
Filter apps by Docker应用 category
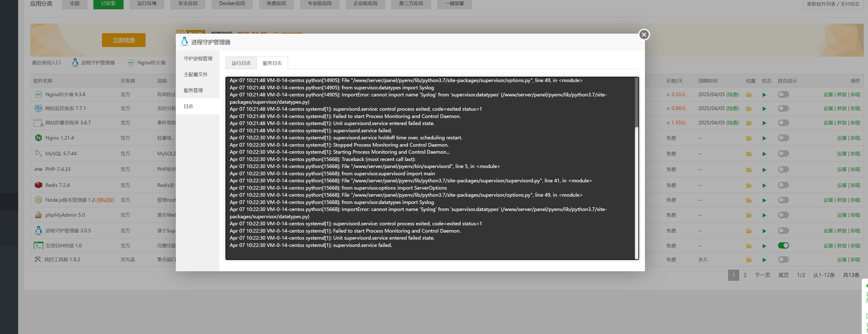pos(232,4)
